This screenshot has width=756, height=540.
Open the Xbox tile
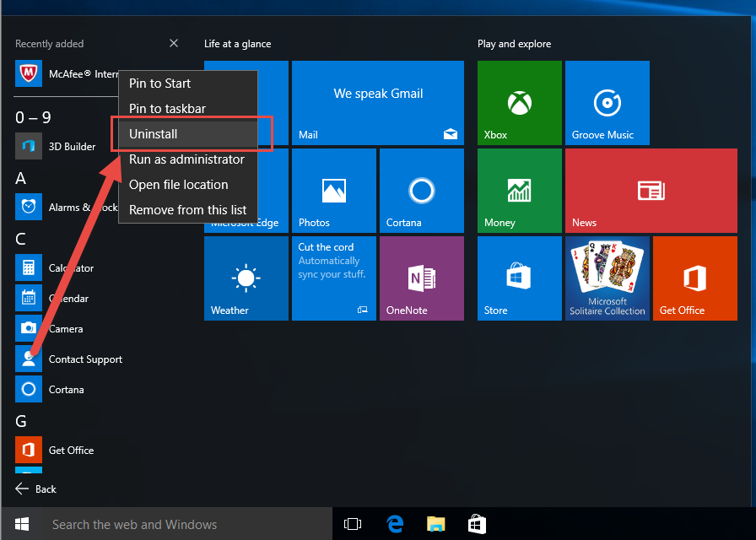point(519,103)
